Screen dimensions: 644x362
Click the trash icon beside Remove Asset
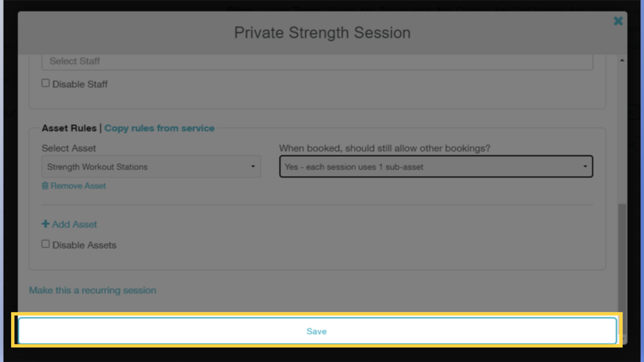45,186
